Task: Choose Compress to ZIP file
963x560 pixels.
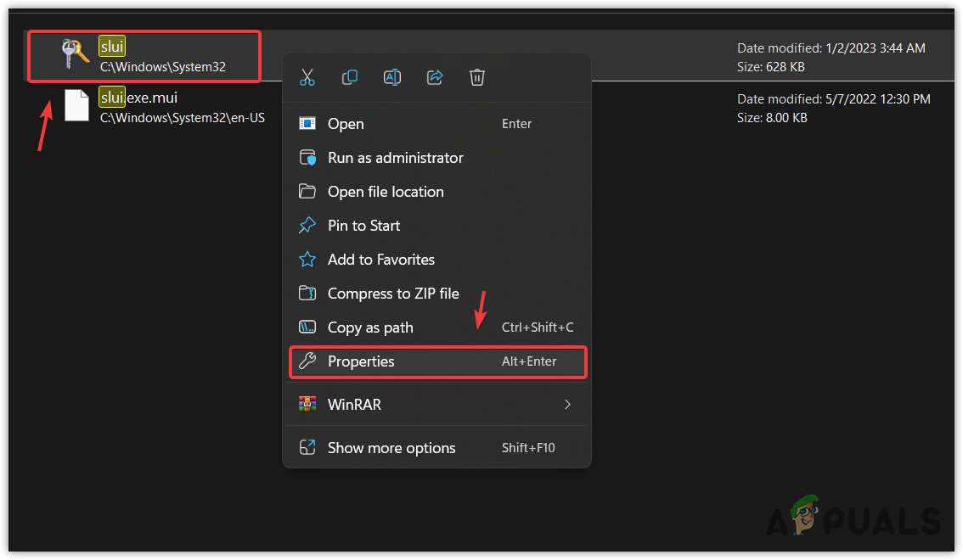Action: 393,294
